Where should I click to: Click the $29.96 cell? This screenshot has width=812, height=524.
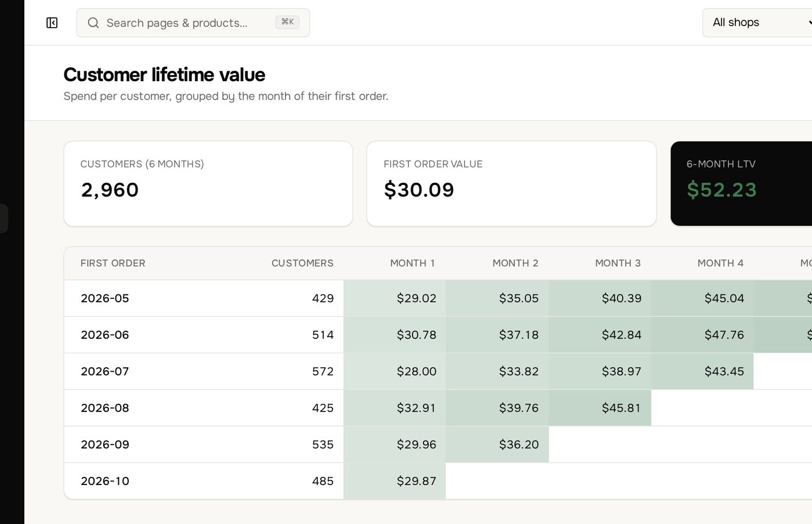[394, 445]
